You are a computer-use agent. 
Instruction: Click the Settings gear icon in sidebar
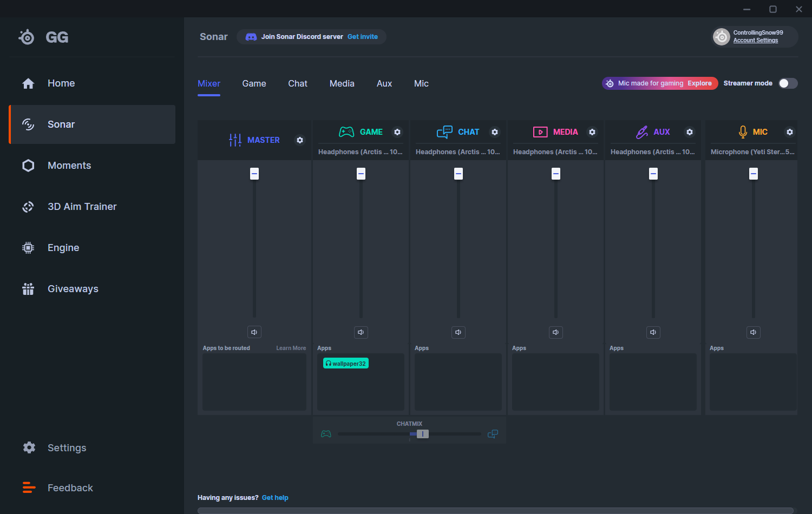click(29, 447)
